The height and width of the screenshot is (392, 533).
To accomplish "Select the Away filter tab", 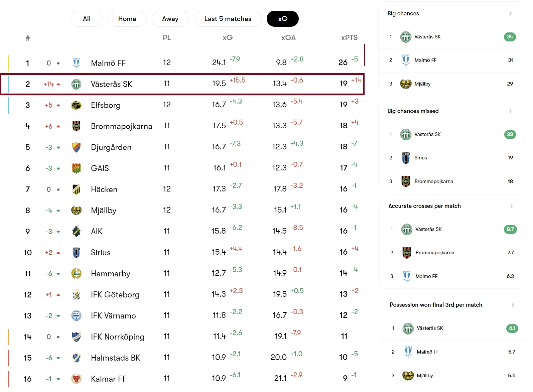I will pos(170,19).
